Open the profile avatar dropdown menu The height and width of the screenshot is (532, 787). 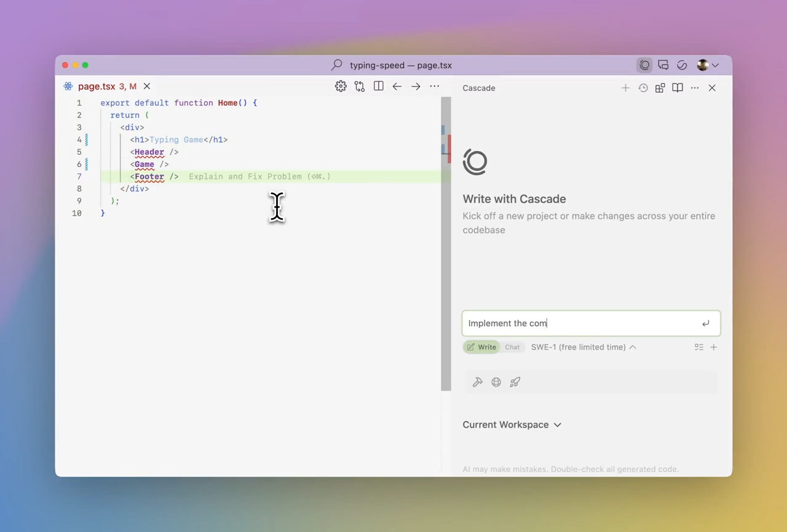pos(708,65)
